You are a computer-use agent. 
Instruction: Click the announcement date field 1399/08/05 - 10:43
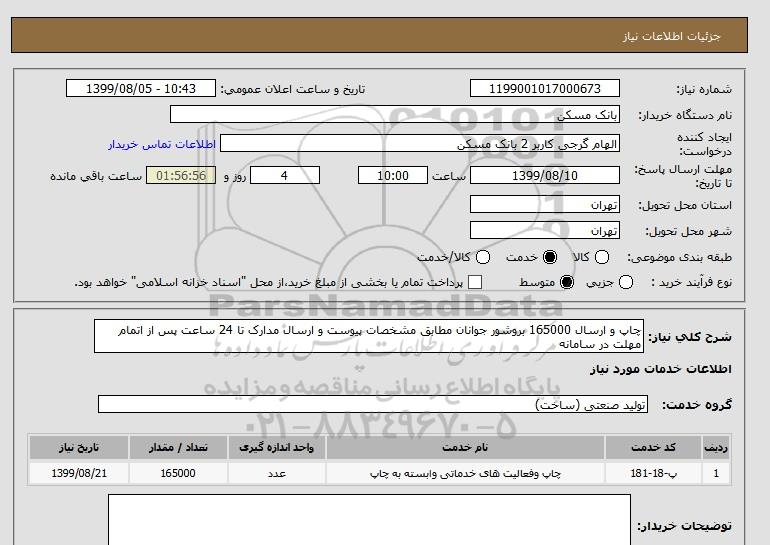click(141, 88)
